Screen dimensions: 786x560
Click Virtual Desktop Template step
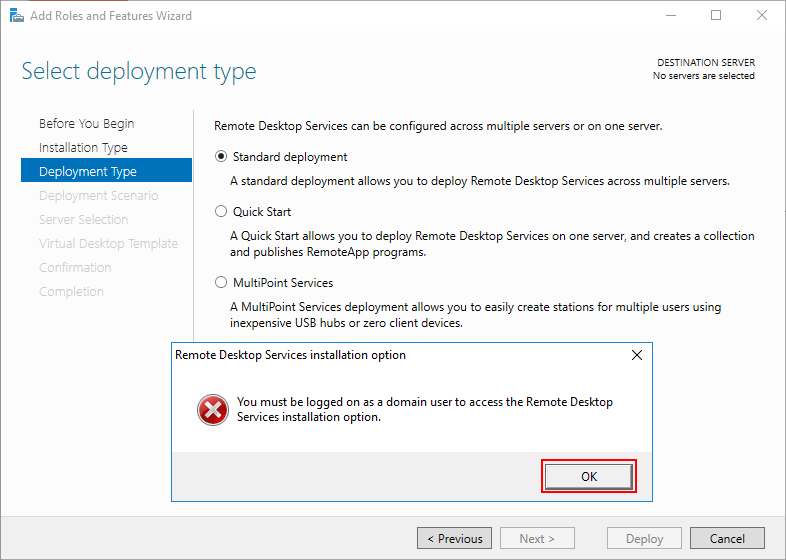[x=108, y=243]
